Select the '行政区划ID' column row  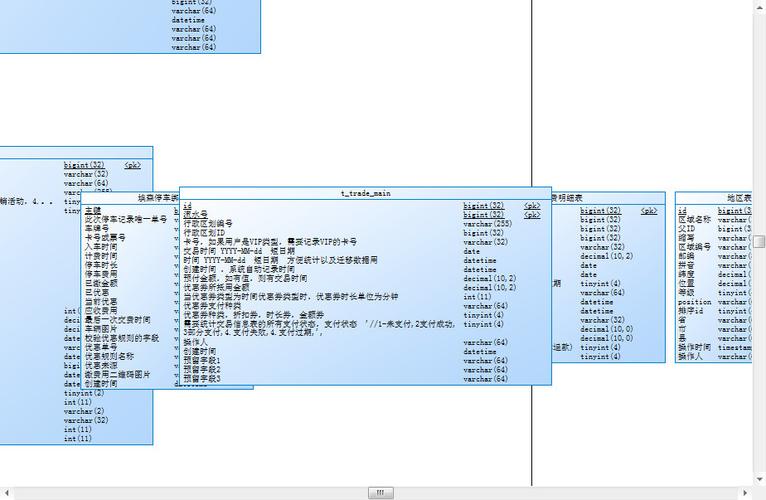[204, 233]
